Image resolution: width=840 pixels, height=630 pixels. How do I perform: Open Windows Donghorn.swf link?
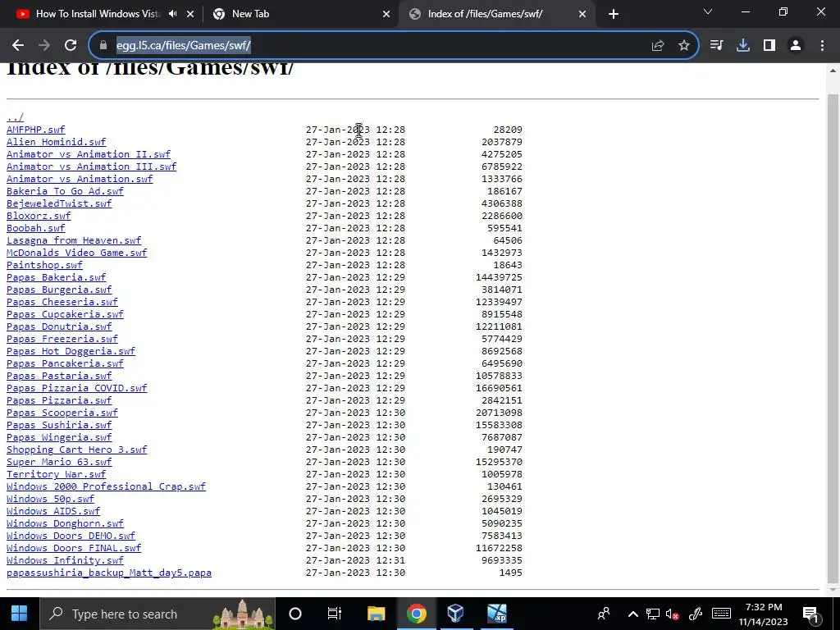tap(65, 524)
